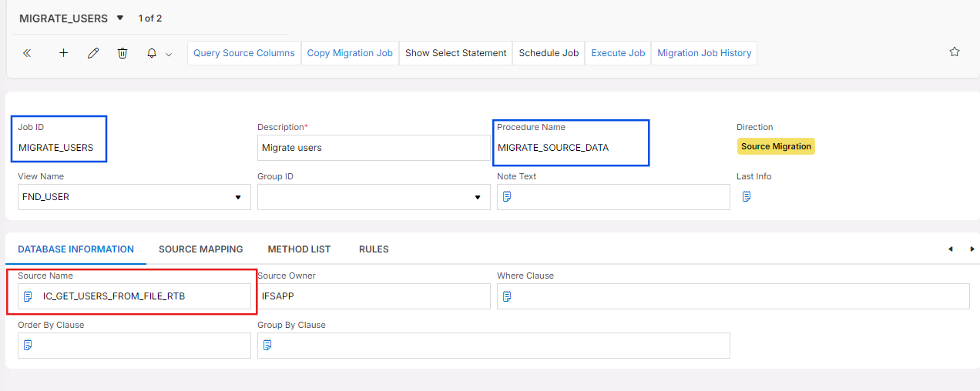
Task: Switch to METHOD LIST tab
Action: [x=299, y=249]
